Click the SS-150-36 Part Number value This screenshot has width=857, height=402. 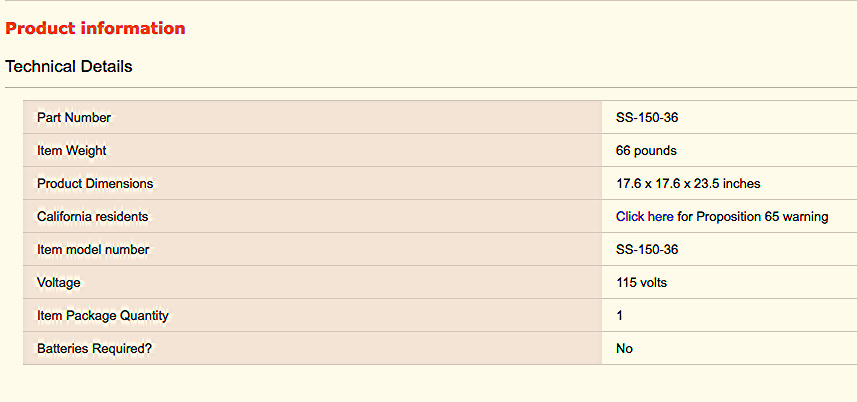point(647,117)
